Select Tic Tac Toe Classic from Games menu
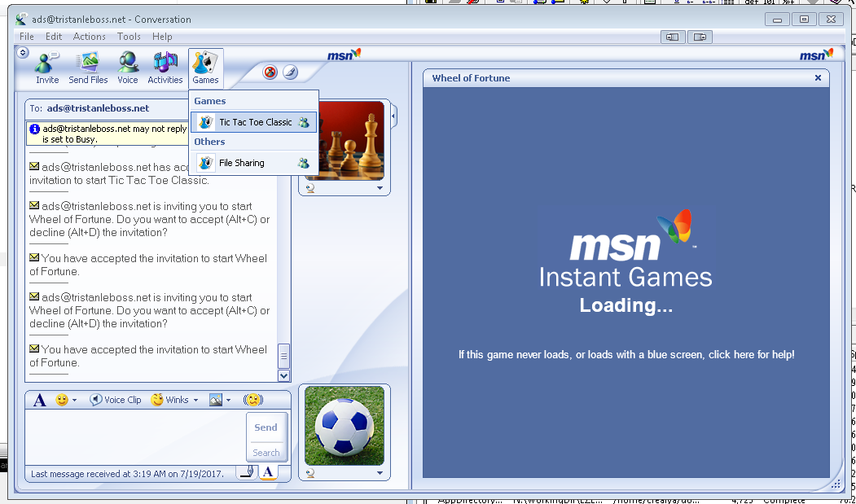 pos(253,122)
